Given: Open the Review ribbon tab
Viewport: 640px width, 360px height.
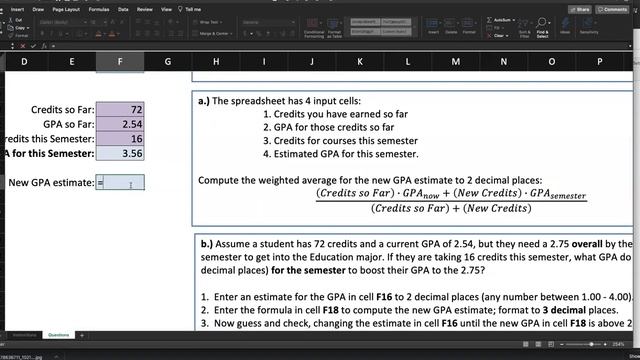Looking at the screenshot, I should pos(144,9).
